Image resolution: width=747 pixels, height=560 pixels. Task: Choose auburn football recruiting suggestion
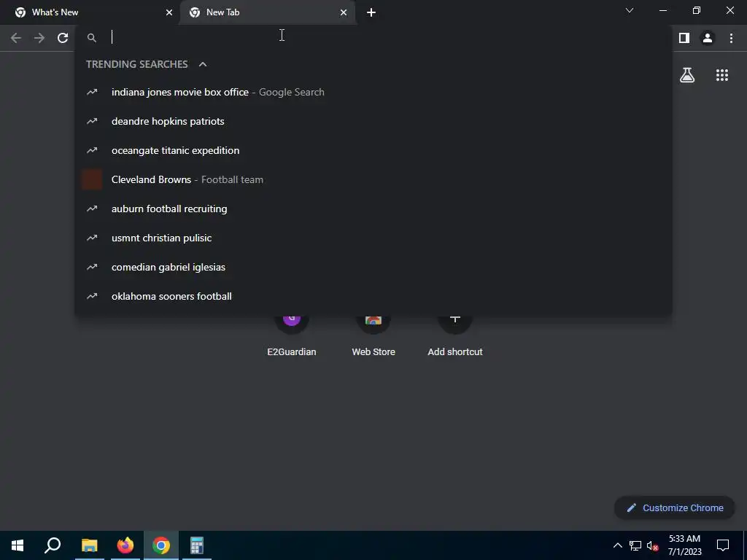tap(373, 209)
